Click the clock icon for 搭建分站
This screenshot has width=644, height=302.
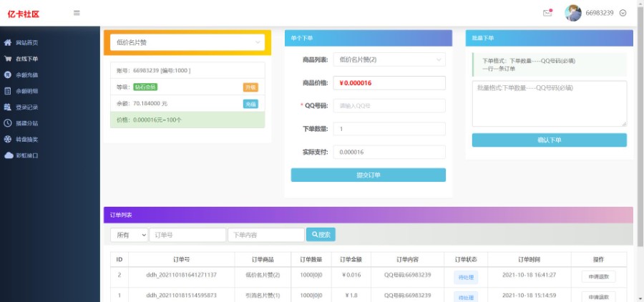click(x=8, y=123)
